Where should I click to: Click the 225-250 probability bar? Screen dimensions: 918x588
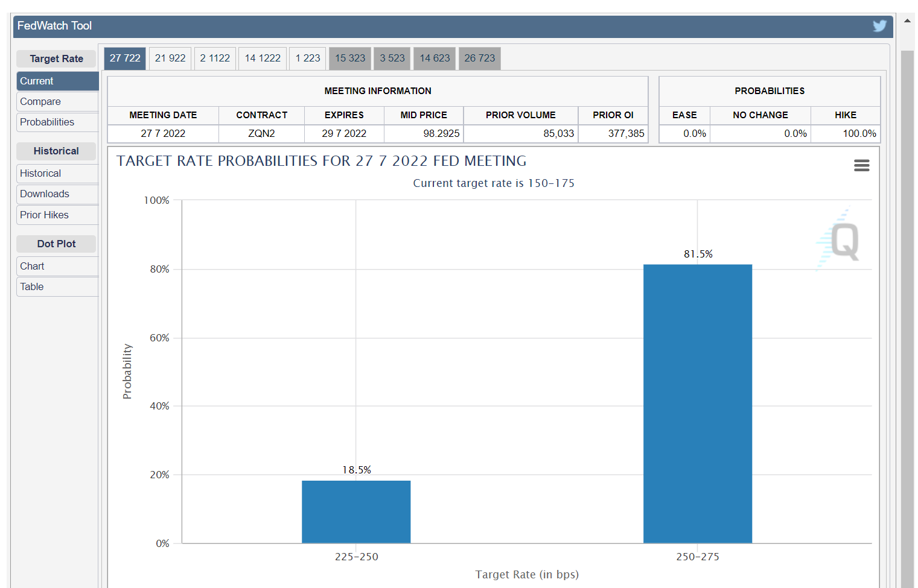click(356, 511)
